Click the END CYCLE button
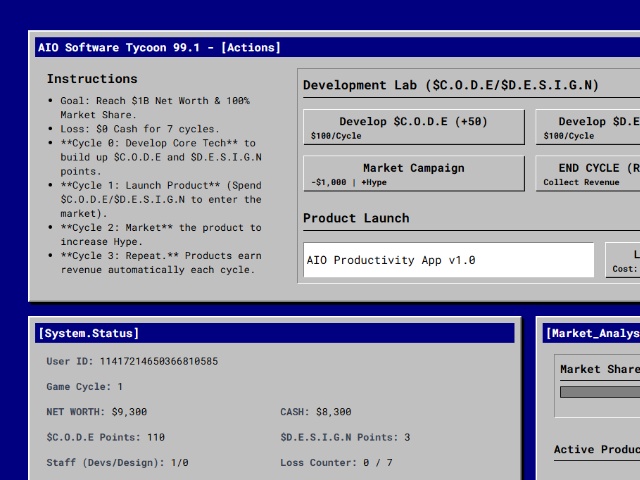This screenshot has width=640, height=480. click(x=588, y=173)
